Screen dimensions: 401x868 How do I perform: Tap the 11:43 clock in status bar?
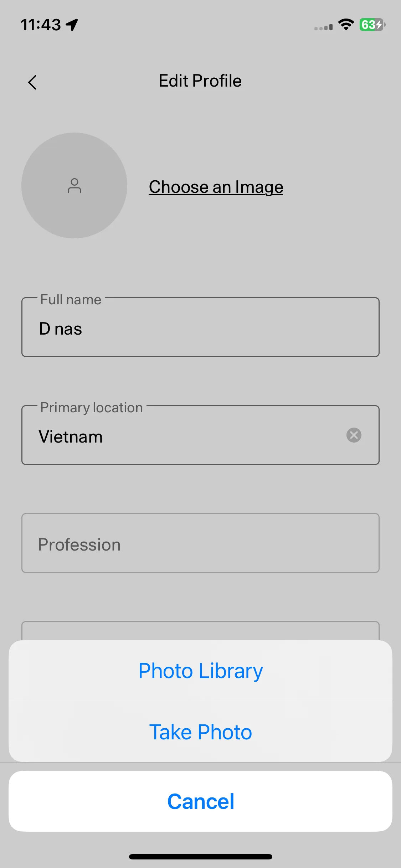[41, 25]
